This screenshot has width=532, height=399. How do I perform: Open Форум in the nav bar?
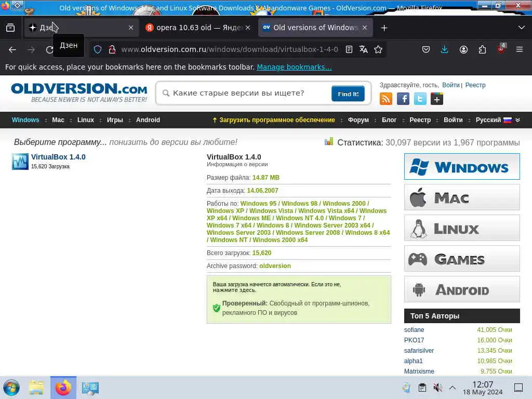tap(358, 120)
